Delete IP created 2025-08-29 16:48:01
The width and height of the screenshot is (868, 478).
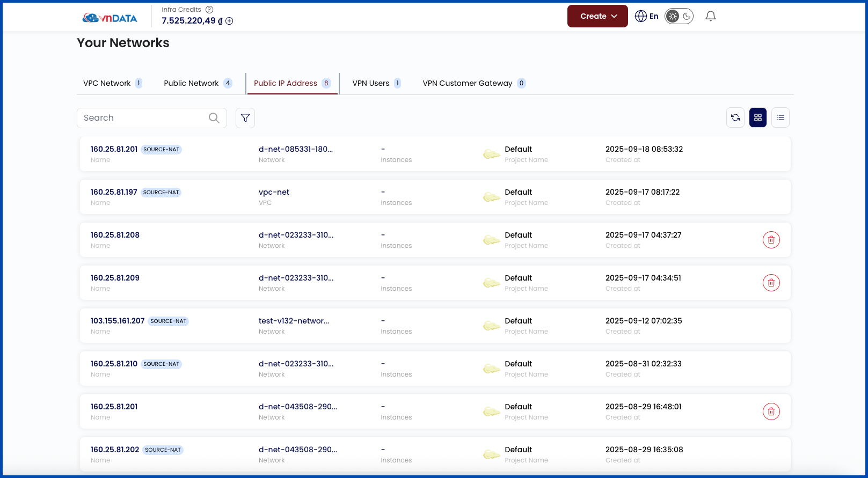pos(771,411)
